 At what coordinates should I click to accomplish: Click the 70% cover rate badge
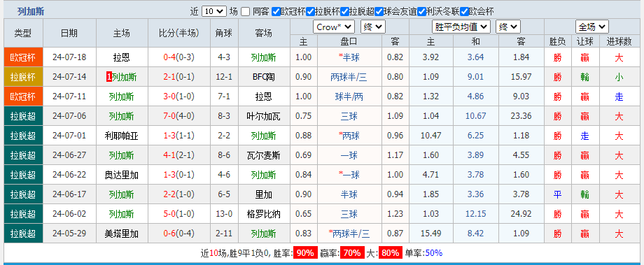pos(352,252)
